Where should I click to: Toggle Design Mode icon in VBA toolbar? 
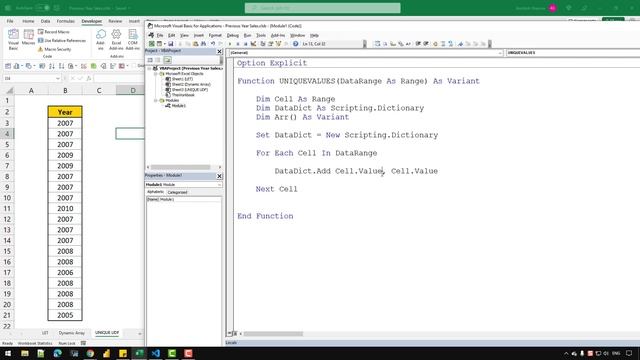tap(253, 44)
